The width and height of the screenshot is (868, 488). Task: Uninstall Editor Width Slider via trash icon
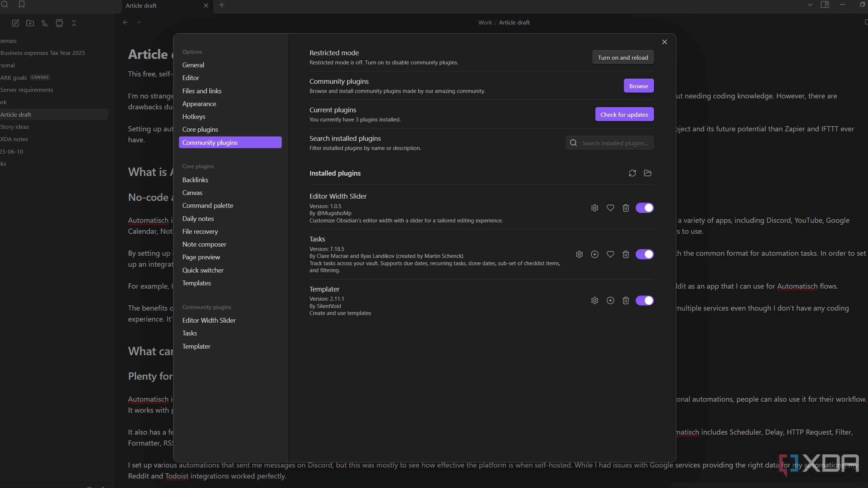pos(626,208)
